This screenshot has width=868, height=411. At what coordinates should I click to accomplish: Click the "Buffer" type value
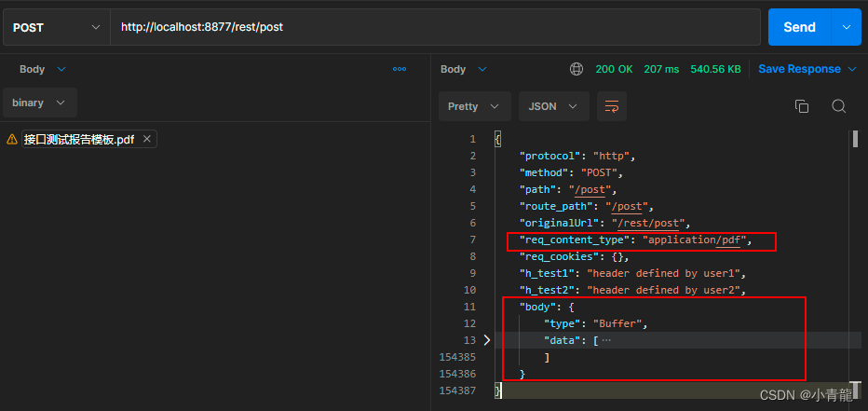[x=617, y=323]
